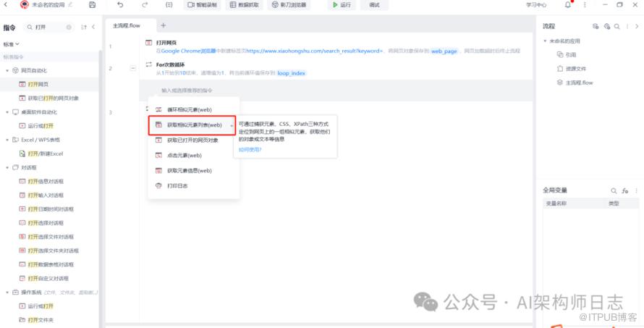Click the 调试 debug button

point(374,4)
